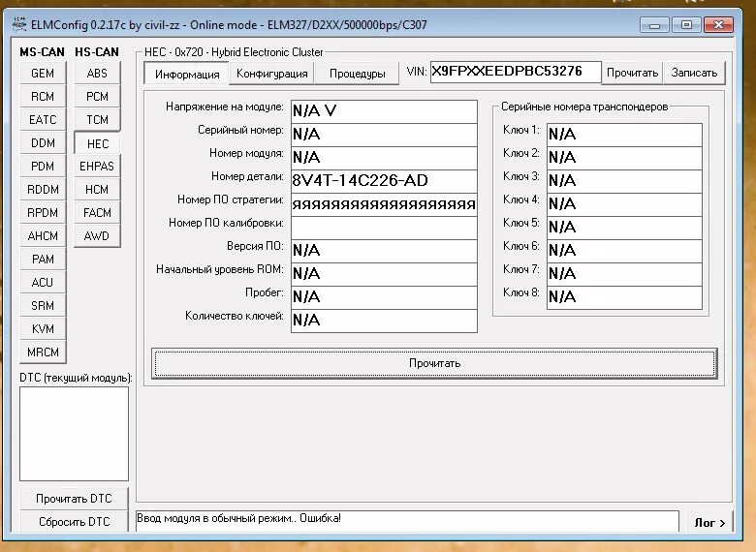
Task: Click the Ключ 2 field
Action: 624,158
